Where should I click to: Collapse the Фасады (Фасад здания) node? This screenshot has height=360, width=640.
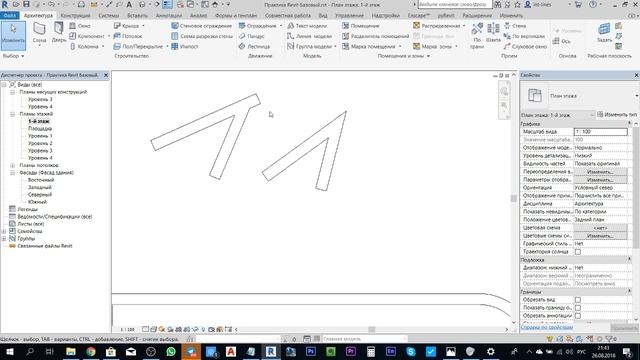coord(12,173)
